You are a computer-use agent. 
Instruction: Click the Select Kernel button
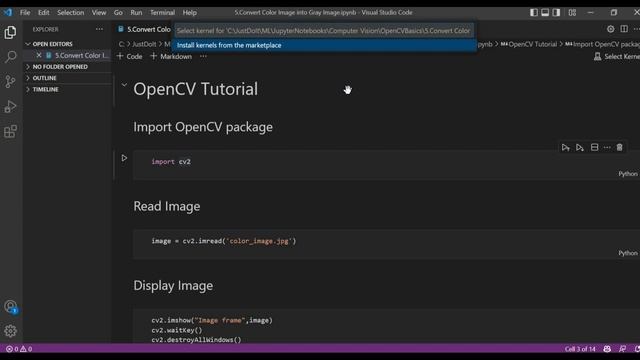(x=617, y=56)
